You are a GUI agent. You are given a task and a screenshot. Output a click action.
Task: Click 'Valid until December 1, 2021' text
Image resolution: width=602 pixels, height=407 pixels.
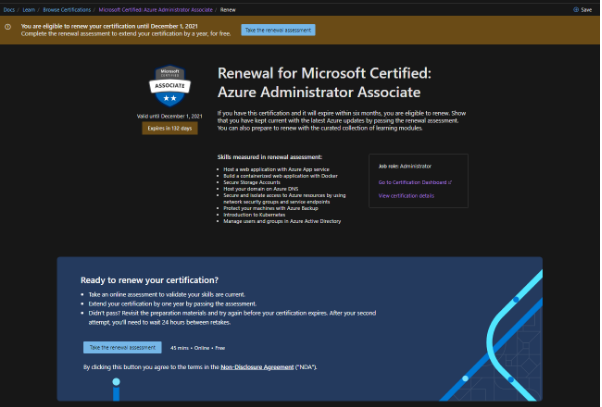tap(170, 116)
